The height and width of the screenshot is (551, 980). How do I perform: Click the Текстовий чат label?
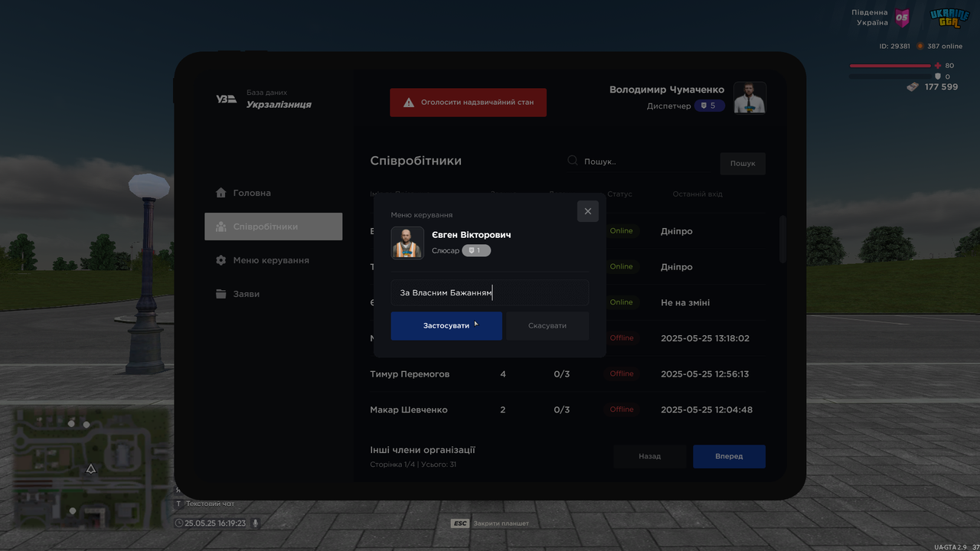(x=210, y=504)
